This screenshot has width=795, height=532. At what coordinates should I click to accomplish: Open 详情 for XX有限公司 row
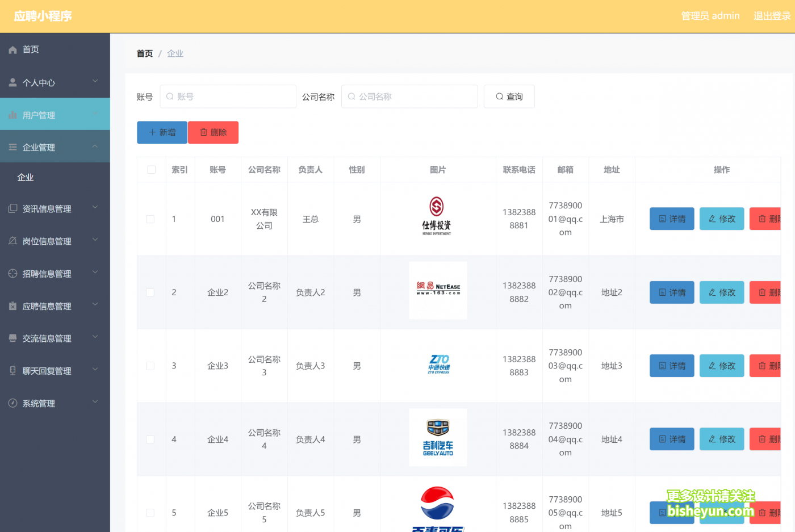coord(672,219)
